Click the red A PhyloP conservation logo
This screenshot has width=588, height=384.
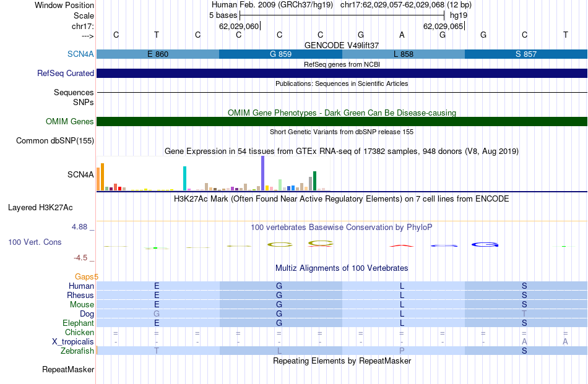pyautogui.click(x=402, y=245)
